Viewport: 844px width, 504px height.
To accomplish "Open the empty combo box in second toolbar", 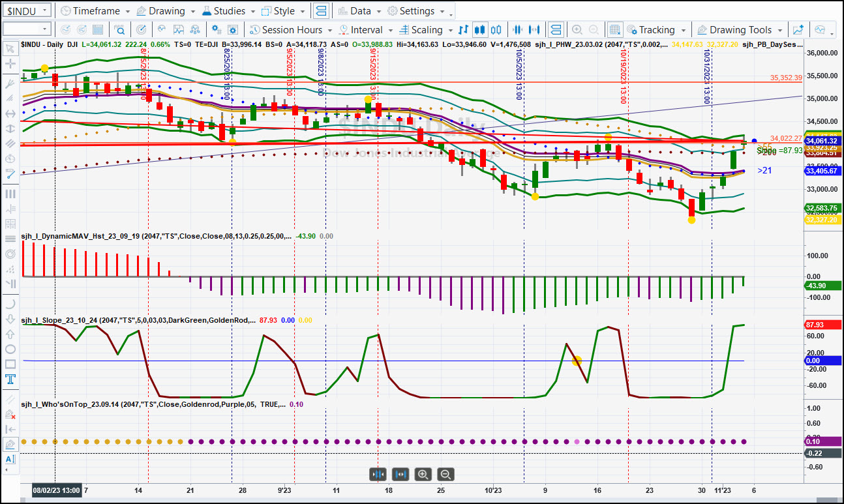I will pos(27,29).
